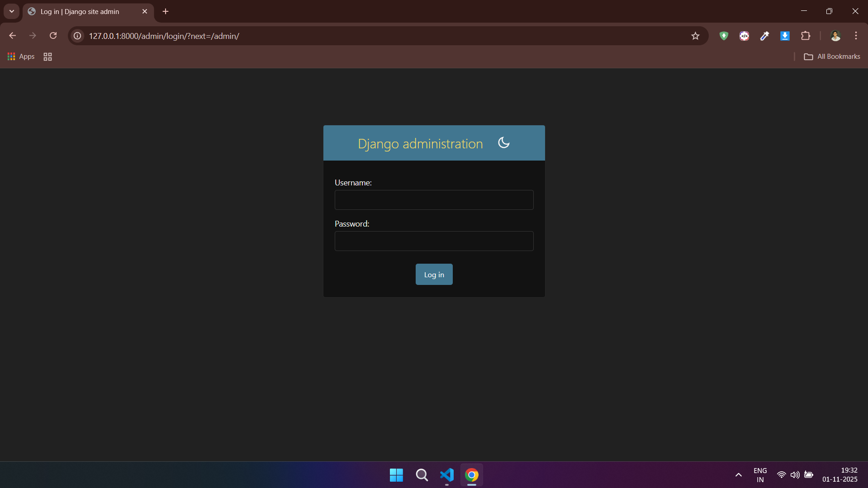View site information icon in address bar
The image size is (868, 488).
coord(77,36)
